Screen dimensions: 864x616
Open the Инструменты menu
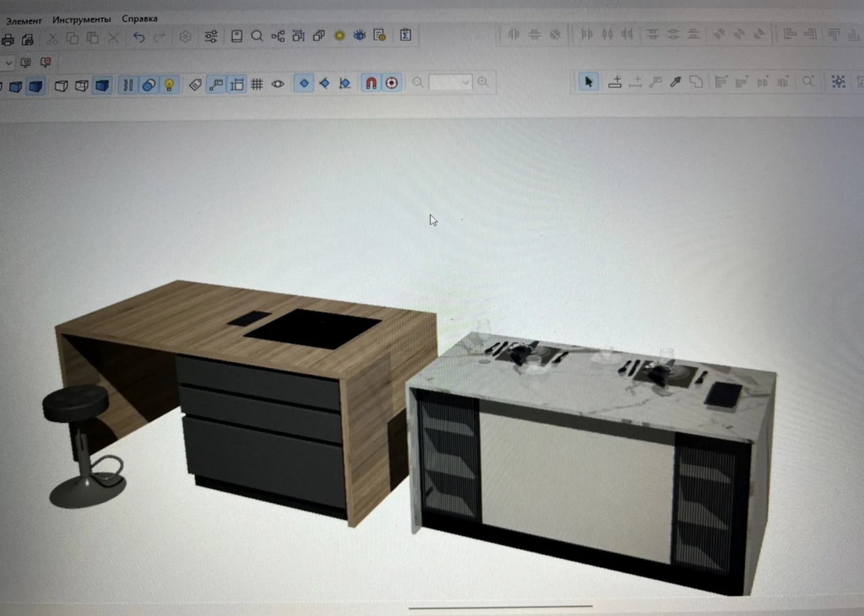point(82,19)
